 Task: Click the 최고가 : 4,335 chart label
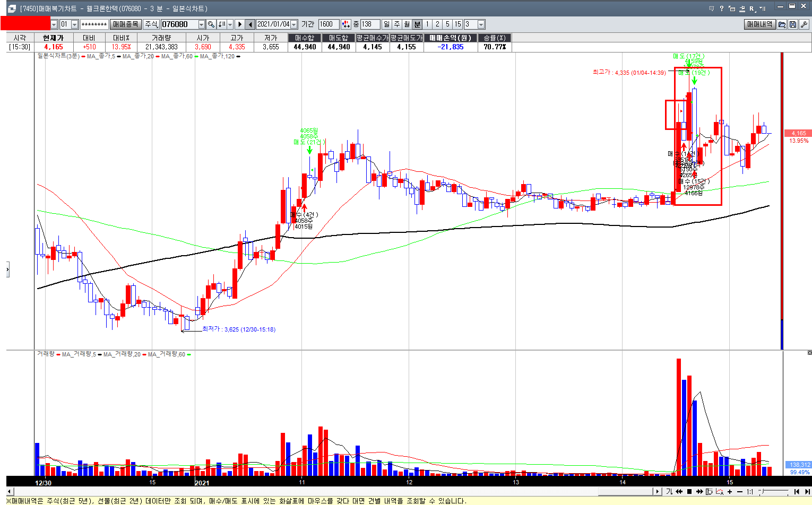point(629,73)
